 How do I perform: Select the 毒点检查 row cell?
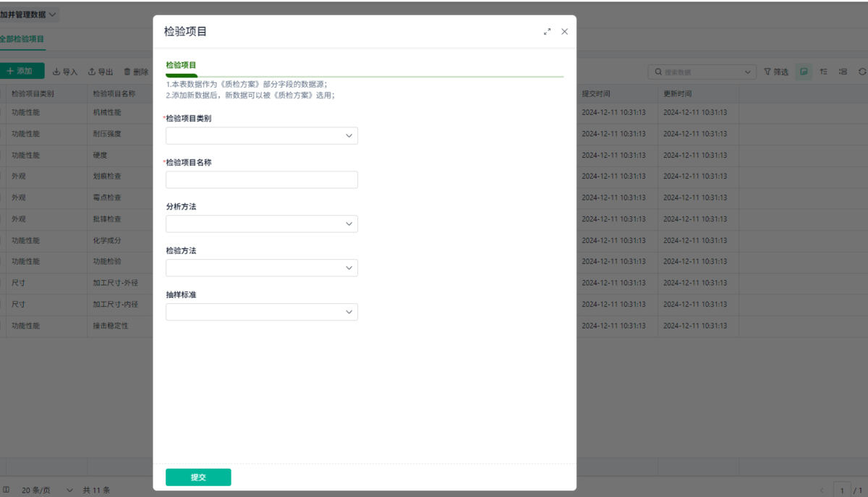click(107, 197)
